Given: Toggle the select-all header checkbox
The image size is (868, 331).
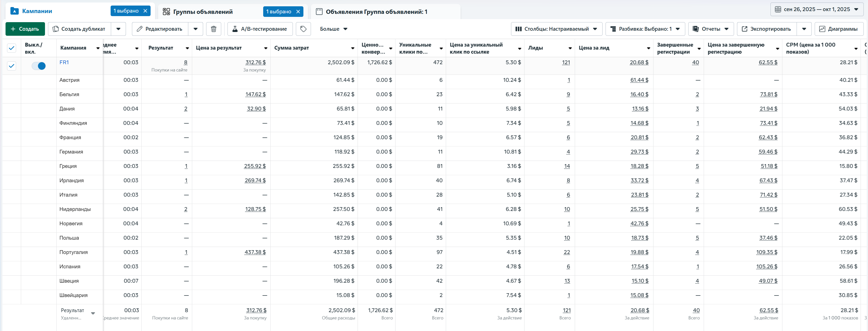Looking at the screenshot, I should tap(12, 48).
